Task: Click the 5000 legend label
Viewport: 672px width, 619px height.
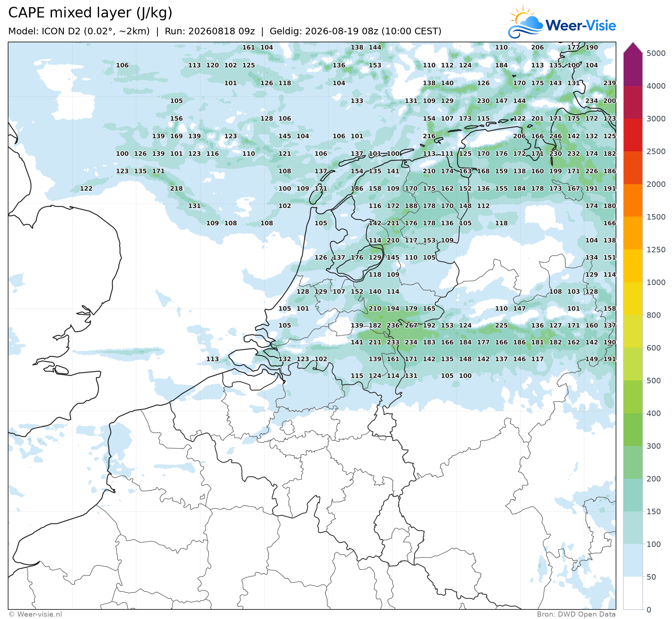Action: tap(656, 53)
